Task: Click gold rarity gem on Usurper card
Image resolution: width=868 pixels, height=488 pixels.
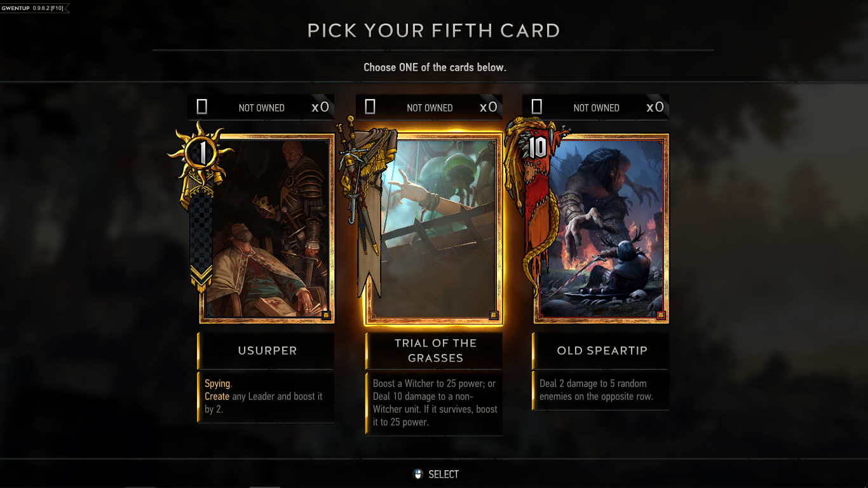Action: [326, 315]
